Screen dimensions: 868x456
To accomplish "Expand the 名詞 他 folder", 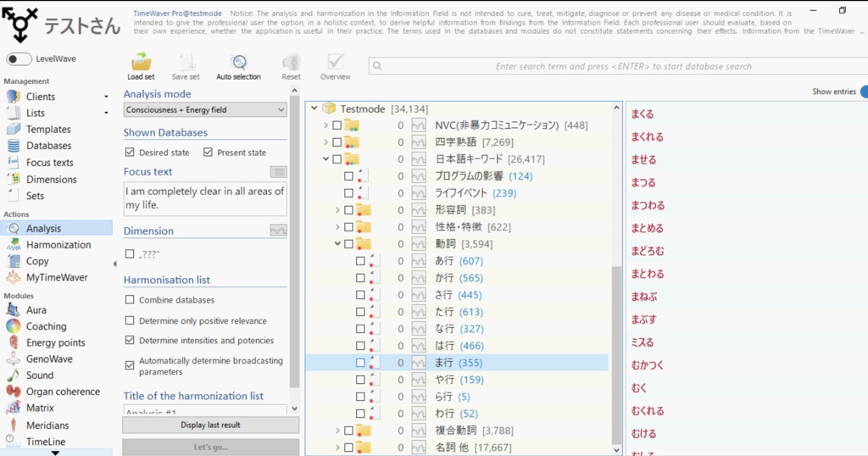I will click(337, 448).
